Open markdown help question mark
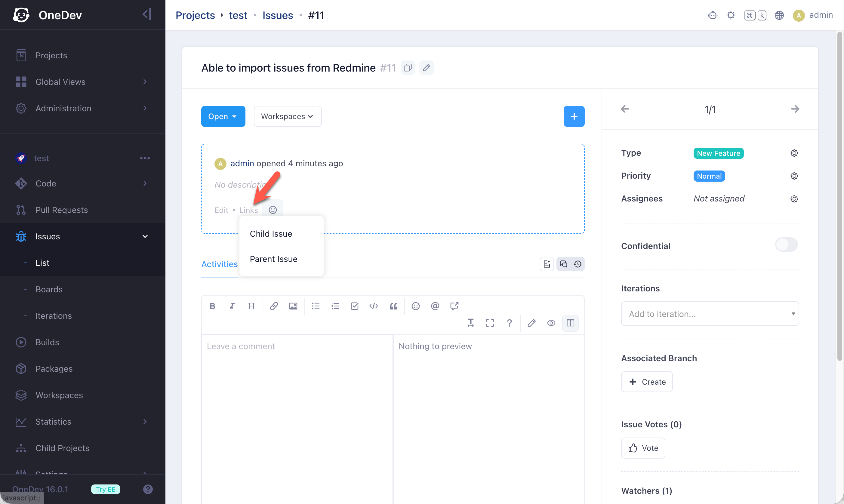 (x=509, y=323)
